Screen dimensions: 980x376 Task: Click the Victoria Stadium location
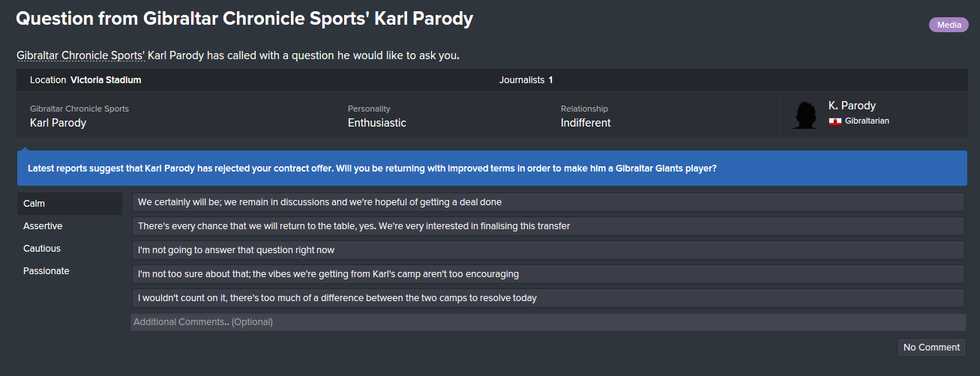tap(106, 80)
